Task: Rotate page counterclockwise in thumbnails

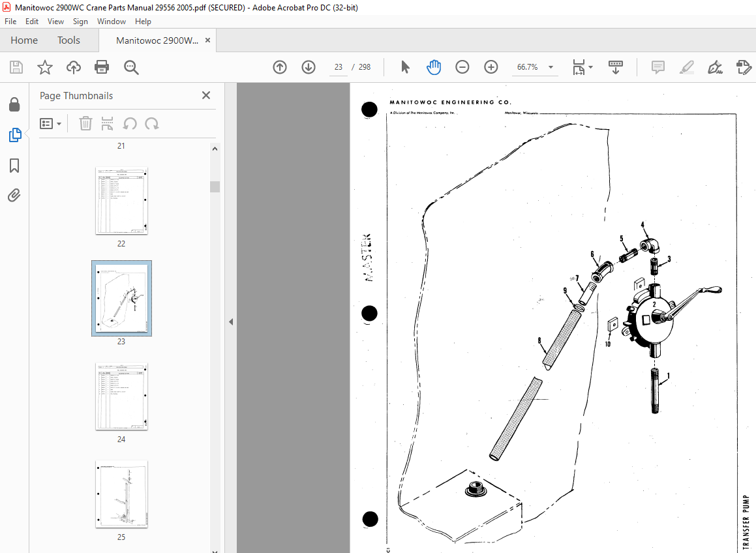Action: (x=130, y=123)
